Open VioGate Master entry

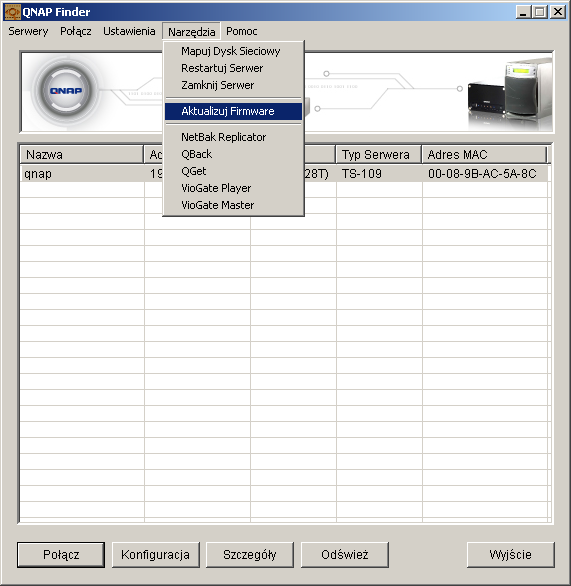coord(234,205)
